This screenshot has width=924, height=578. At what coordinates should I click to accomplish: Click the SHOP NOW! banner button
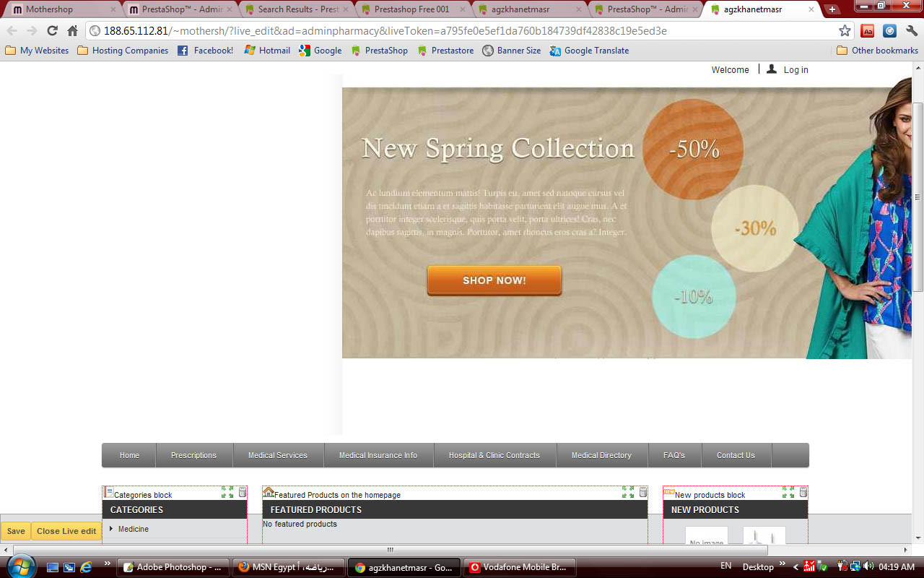coord(494,280)
